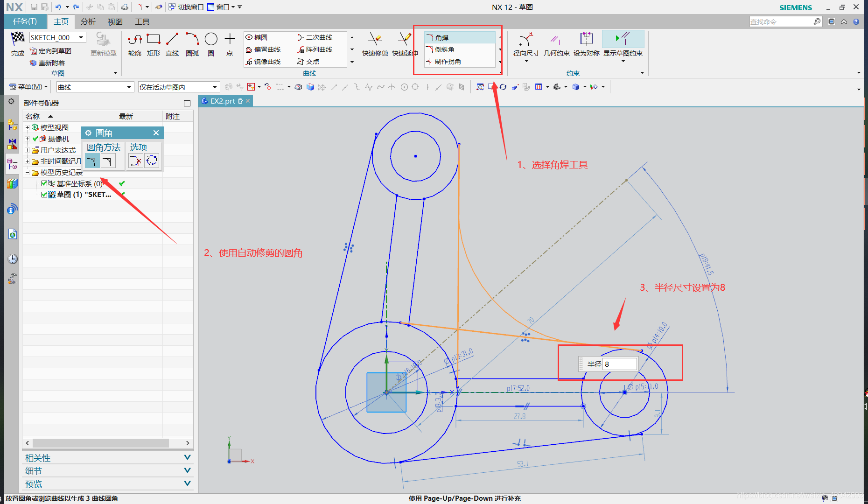This screenshot has width=868, height=504.
Task: Select the Arc (圆弧) tool
Action: (192, 44)
